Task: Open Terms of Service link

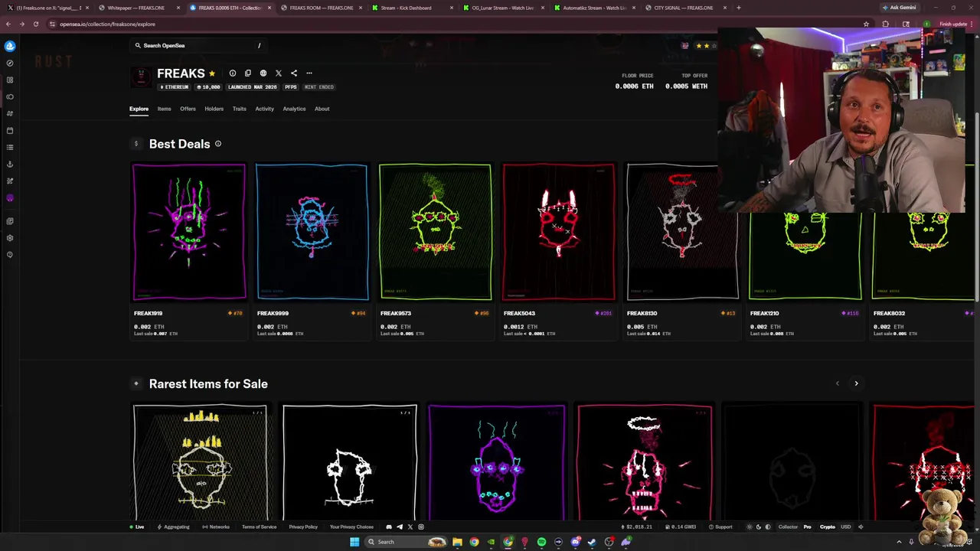Action: [x=260, y=527]
